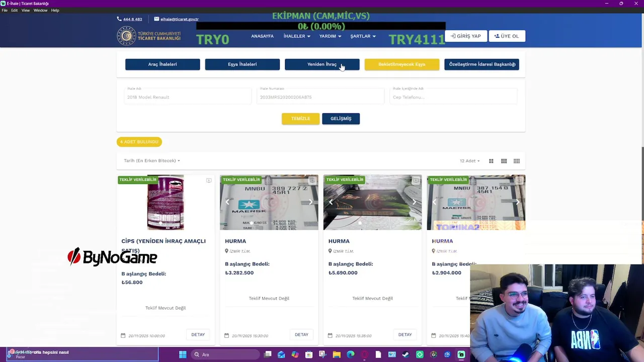
Task: Switch to the two-column grid view icon
Action: click(x=491, y=161)
